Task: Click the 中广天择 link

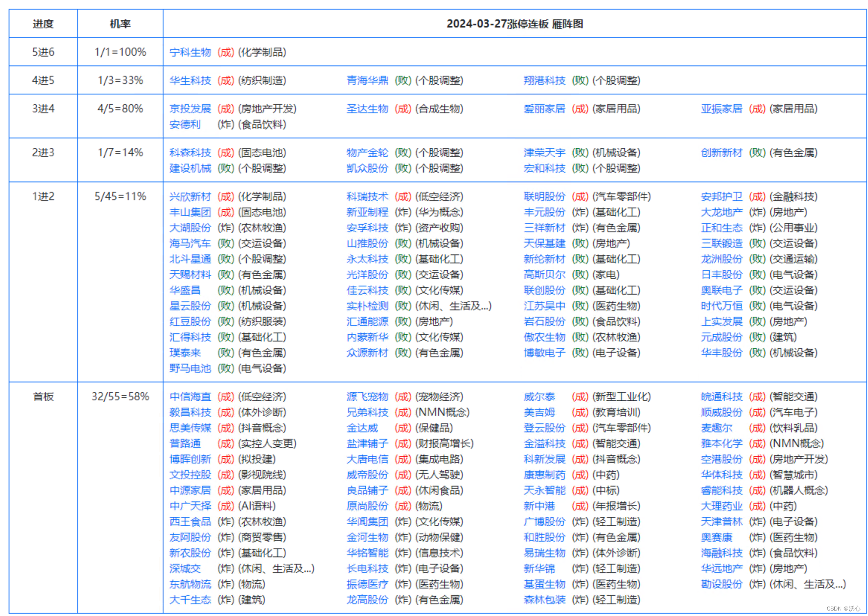Action: coord(190,506)
